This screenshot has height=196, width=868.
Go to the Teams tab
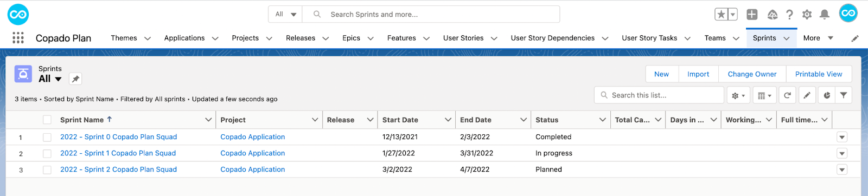click(x=715, y=38)
